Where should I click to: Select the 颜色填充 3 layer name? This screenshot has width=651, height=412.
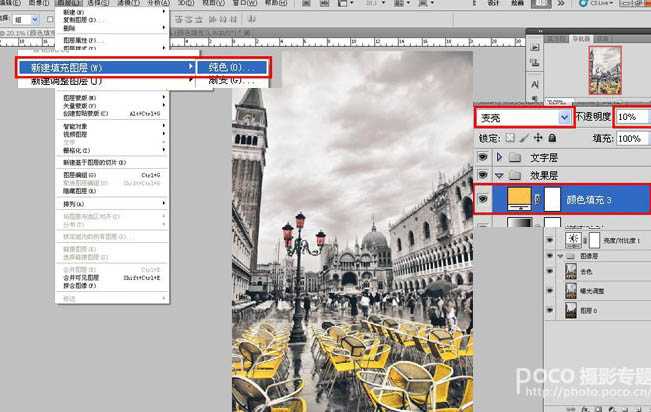click(589, 200)
